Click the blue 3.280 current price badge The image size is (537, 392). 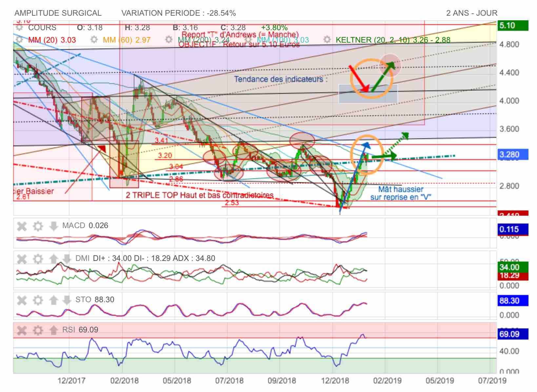pyautogui.click(x=513, y=154)
